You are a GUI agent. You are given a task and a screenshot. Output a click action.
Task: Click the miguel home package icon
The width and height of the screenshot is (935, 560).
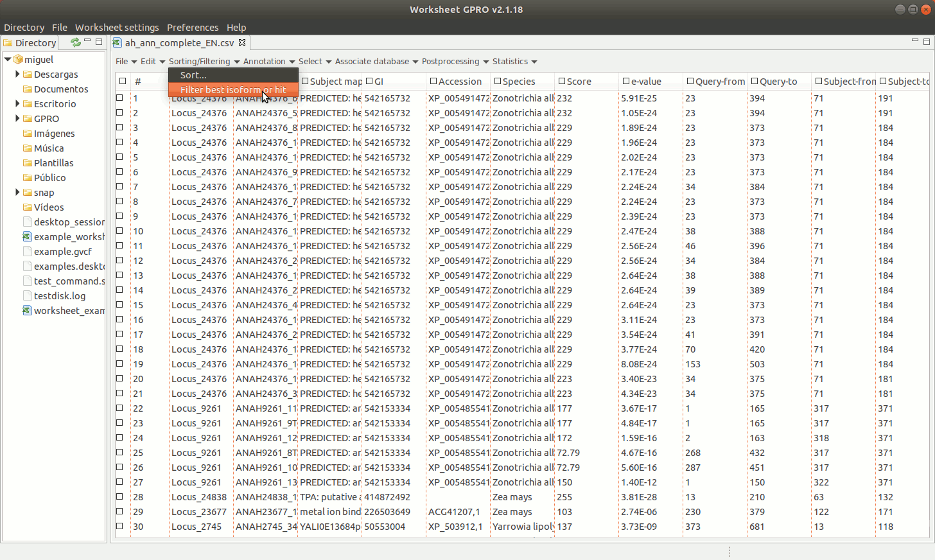(x=18, y=60)
